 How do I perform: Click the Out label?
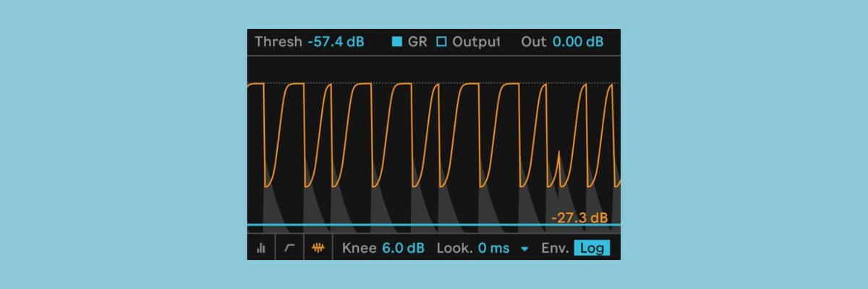click(x=534, y=42)
